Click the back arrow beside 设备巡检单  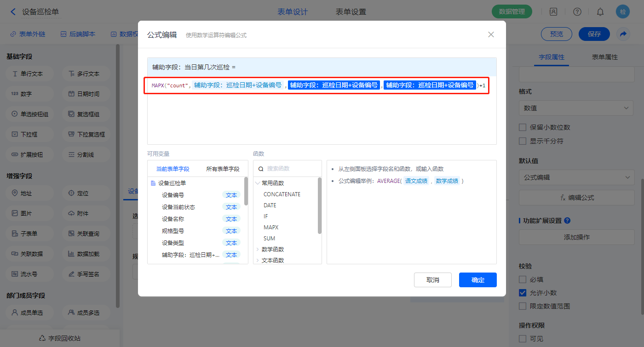click(13, 12)
